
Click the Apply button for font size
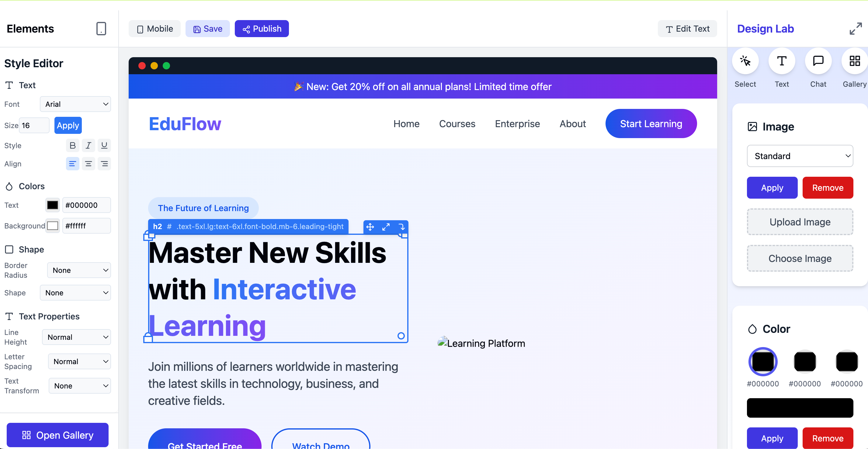(x=68, y=125)
